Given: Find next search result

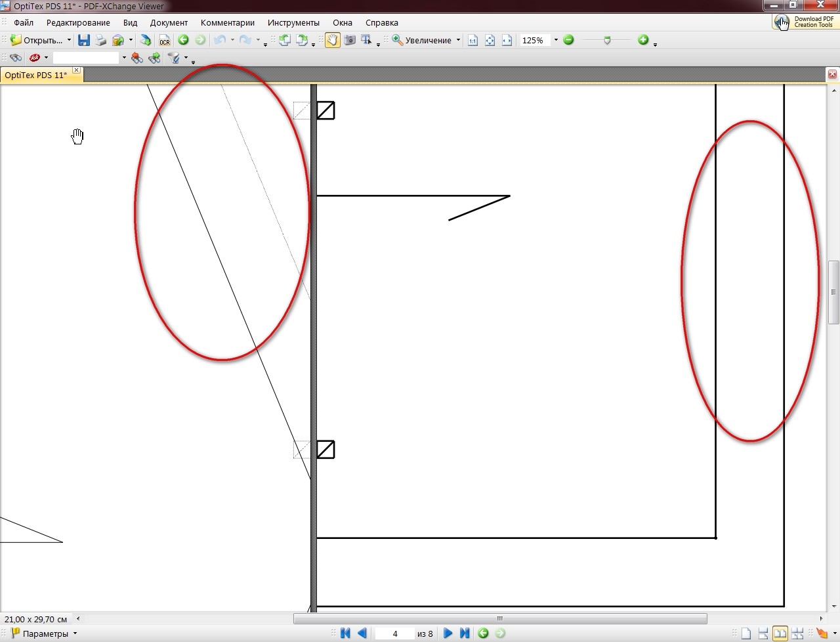Looking at the screenshot, I should [x=154, y=58].
